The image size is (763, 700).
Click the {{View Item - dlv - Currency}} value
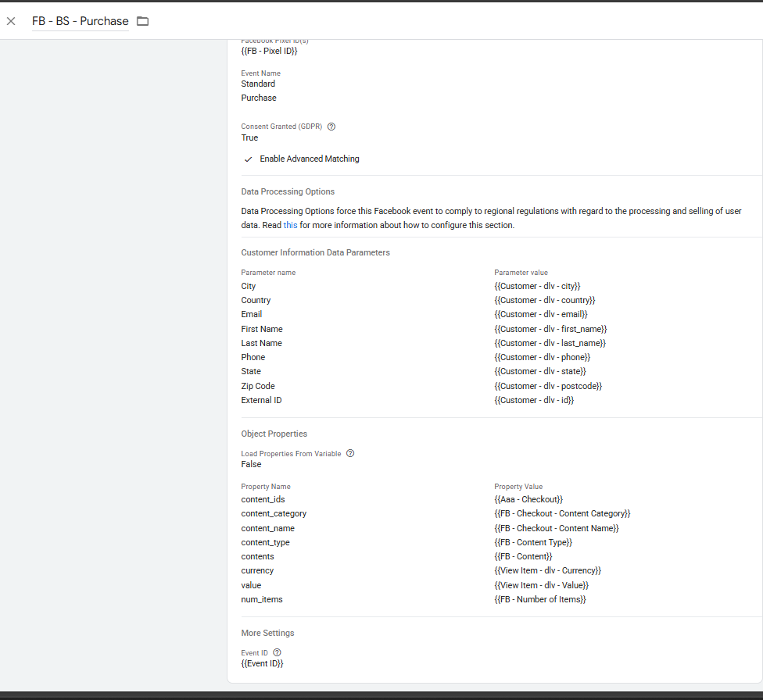click(x=547, y=570)
